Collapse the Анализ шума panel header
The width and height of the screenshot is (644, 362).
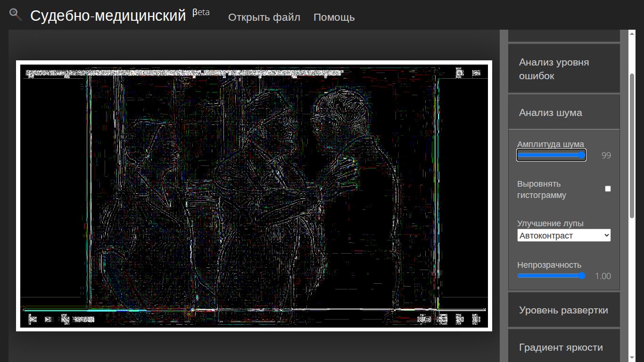[x=564, y=113]
